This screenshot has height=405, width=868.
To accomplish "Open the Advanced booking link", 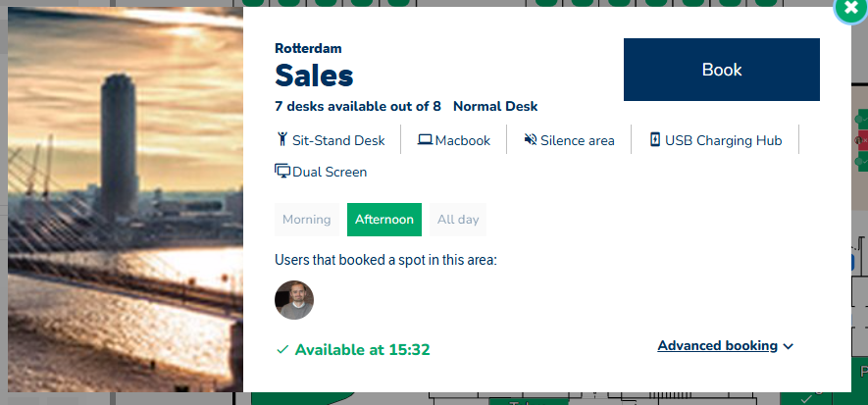I will coord(717,346).
